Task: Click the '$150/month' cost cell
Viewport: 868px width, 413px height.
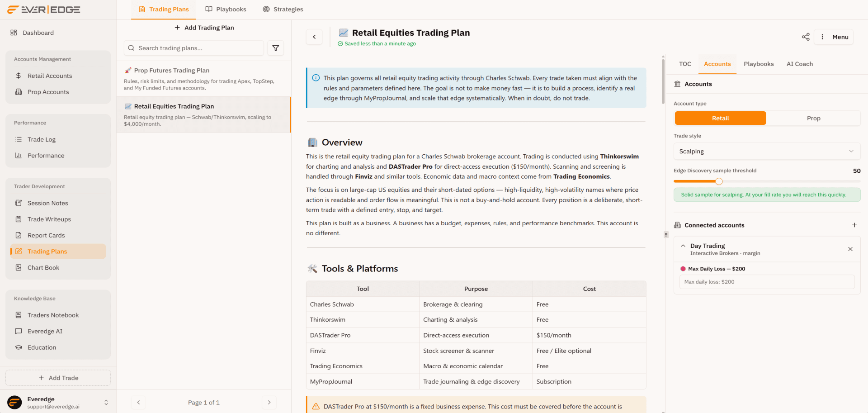Action: point(589,335)
